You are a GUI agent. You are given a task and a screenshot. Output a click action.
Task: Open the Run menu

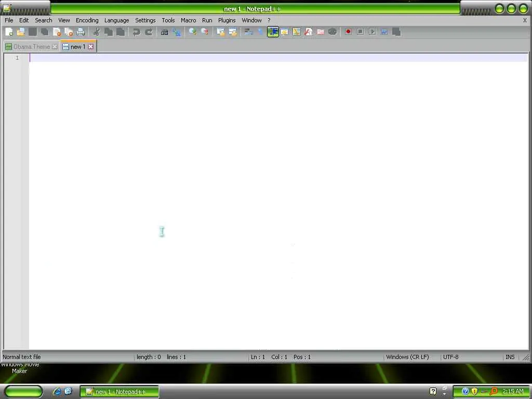click(x=207, y=20)
